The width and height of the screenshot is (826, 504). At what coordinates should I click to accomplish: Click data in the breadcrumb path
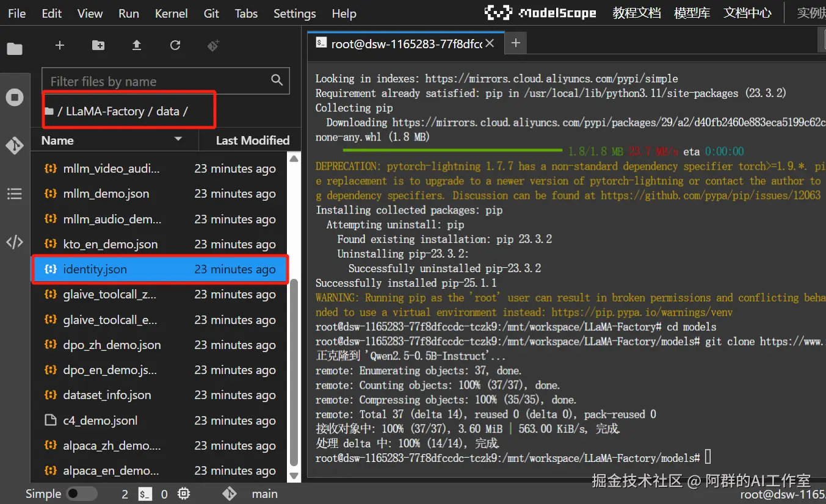[x=167, y=112]
